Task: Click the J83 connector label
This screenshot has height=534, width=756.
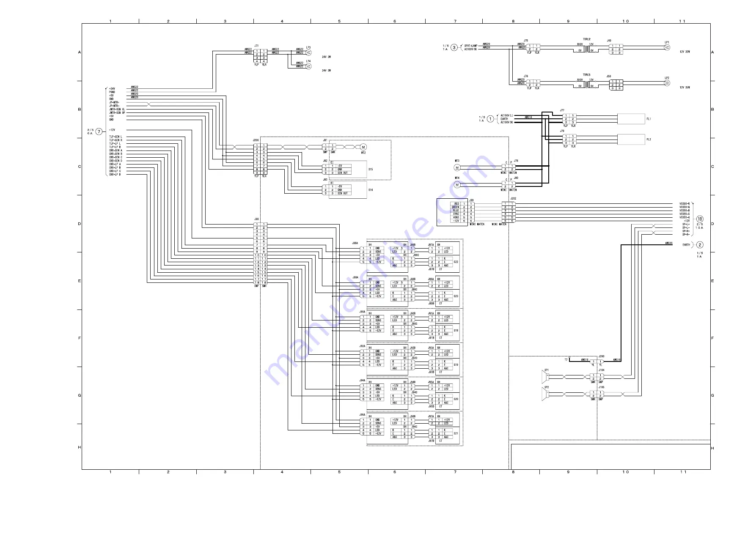Action: [325, 180]
